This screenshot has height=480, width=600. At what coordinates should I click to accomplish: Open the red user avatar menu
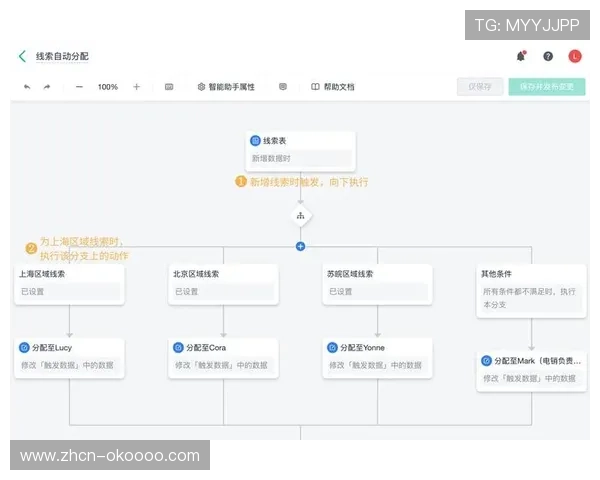pyautogui.click(x=575, y=56)
